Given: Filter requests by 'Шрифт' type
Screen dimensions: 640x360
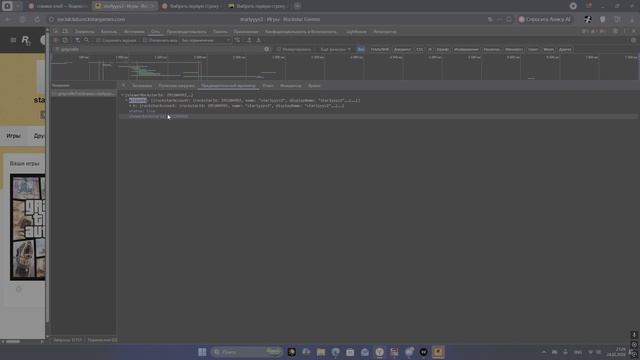Looking at the screenshot, I should [442, 49].
